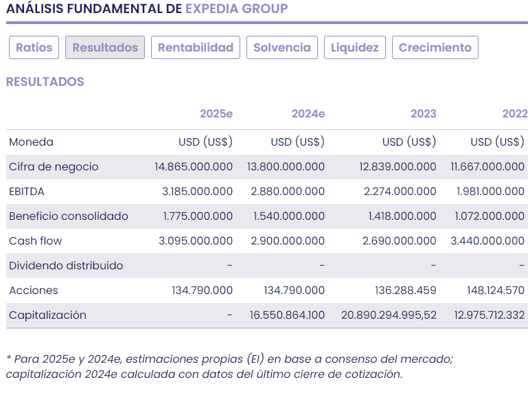Open the Ratios tab
This screenshot has width=532, height=393.
34,47
